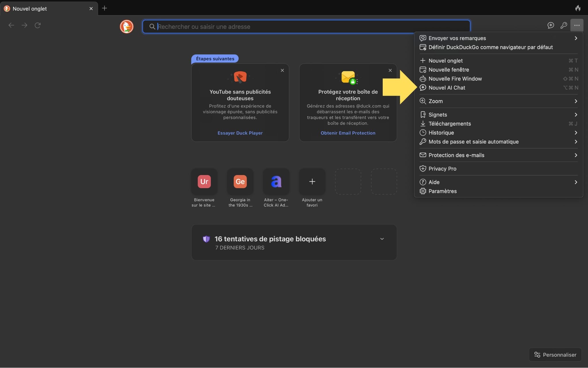Click the 7 DERNIERS JOURS text
Image resolution: width=588 pixels, height=368 pixels.
(240, 248)
